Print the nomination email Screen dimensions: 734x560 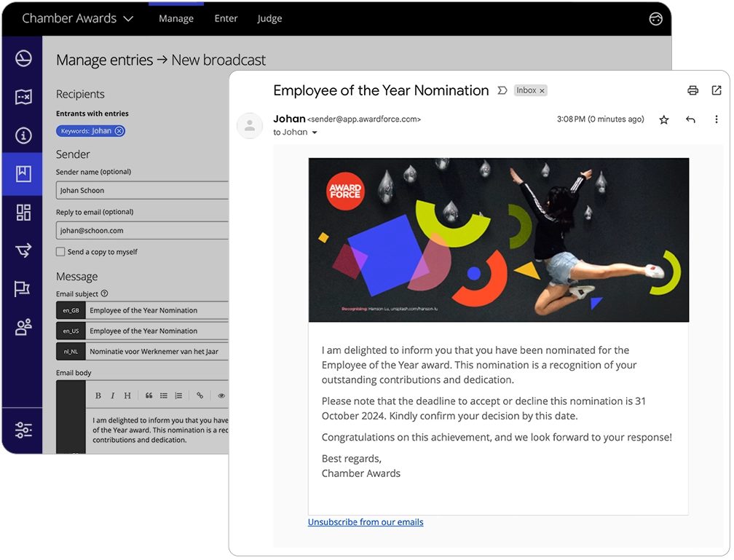[x=692, y=90]
